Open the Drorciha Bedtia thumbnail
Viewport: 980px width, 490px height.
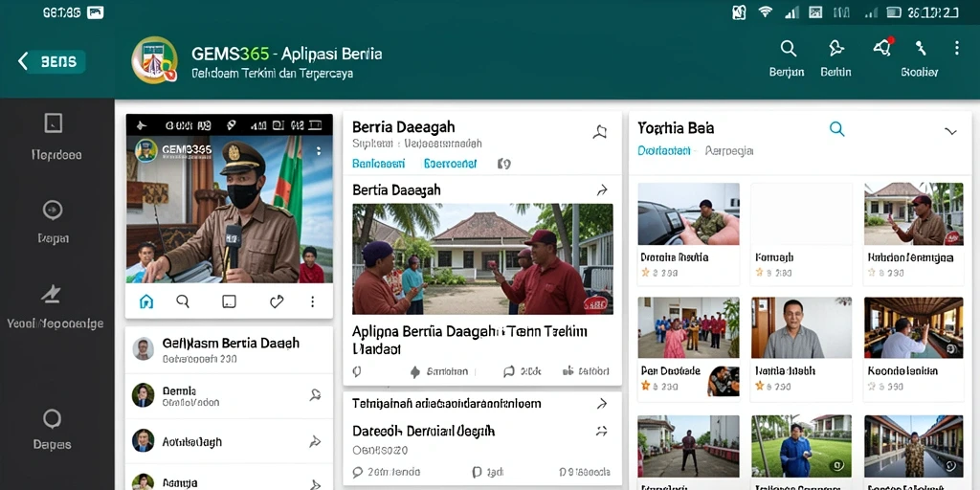pos(689,213)
